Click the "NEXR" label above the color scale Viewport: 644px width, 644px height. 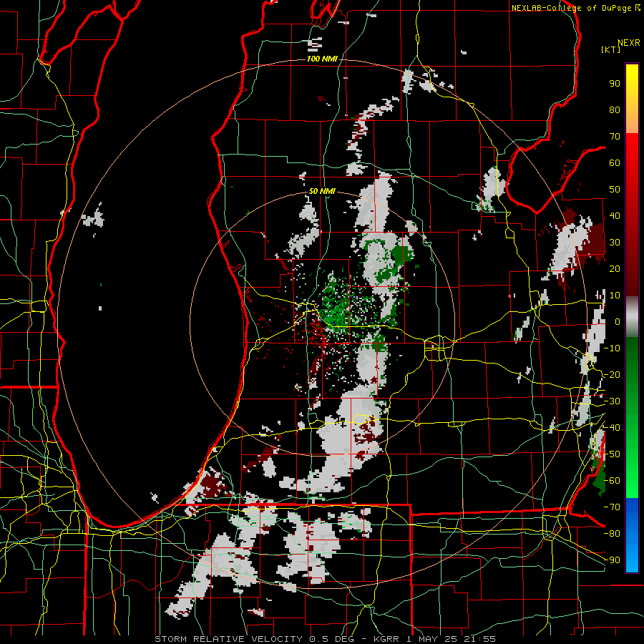click(x=628, y=43)
